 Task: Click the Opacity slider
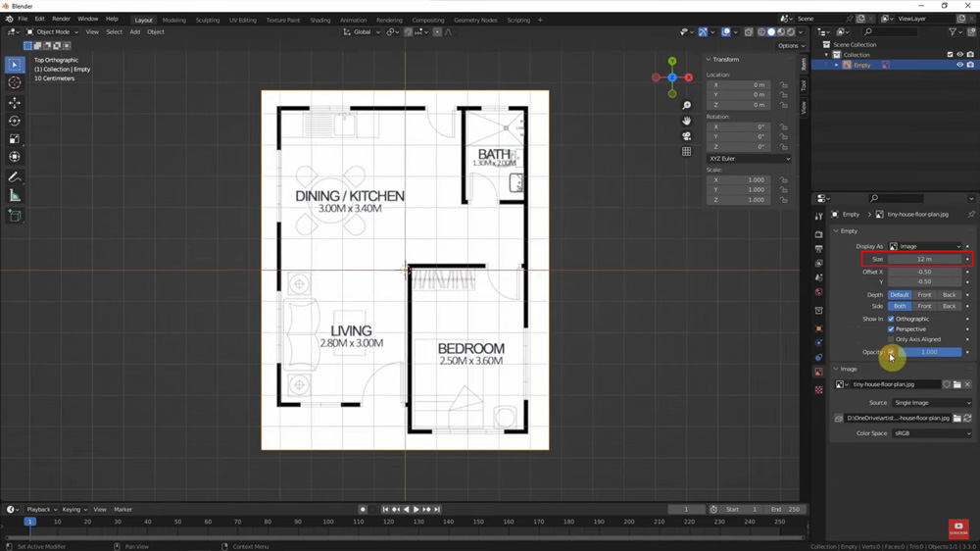[927, 352]
